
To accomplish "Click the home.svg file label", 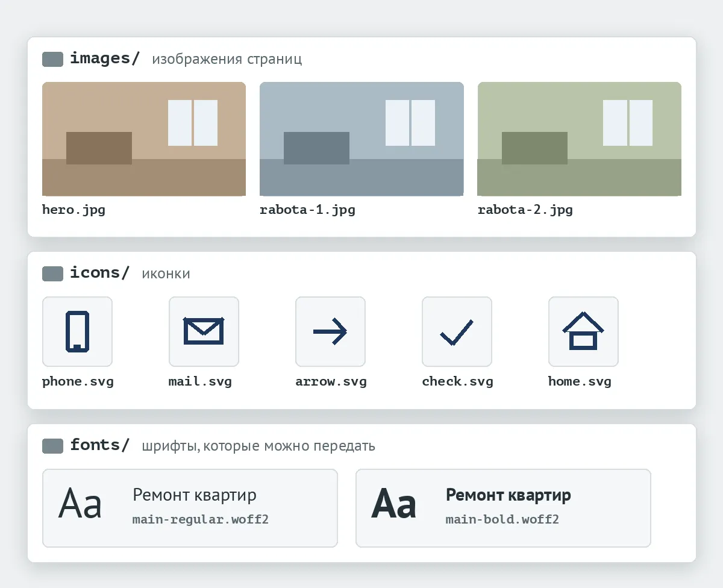I will click(580, 381).
